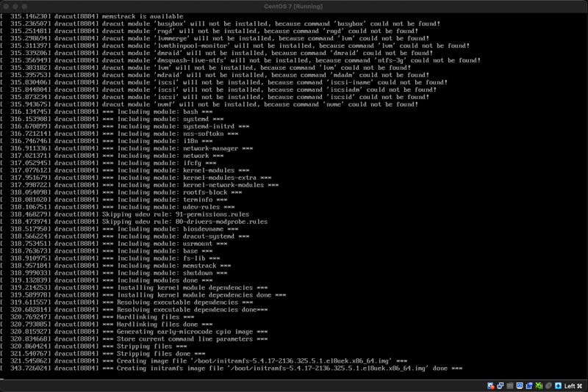Image resolution: width=588 pixels, height=392 pixels.
Task: Click 'Including module: kernel-modules-extra' line
Action: pyautogui.click(x=136, y=178)
